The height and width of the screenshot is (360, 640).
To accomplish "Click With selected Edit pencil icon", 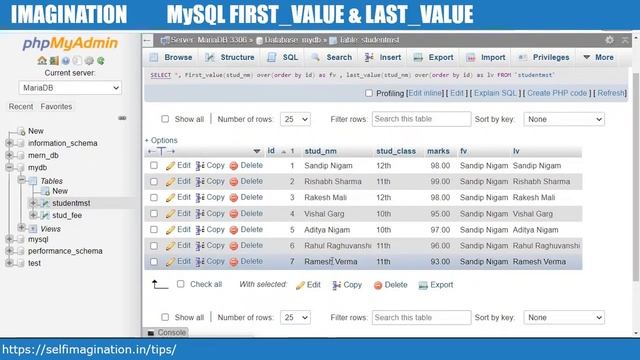I will point(300,285).
